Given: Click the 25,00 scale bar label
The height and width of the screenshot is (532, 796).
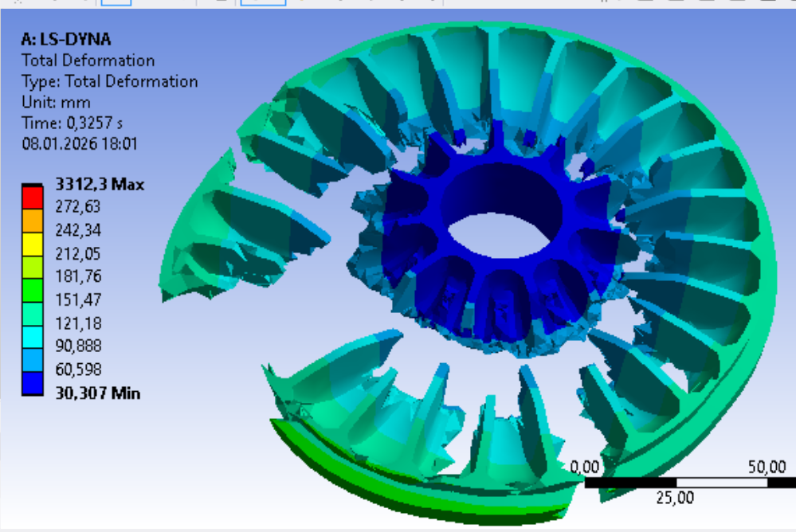Looking at the screenshot, I should coord(674,499).
